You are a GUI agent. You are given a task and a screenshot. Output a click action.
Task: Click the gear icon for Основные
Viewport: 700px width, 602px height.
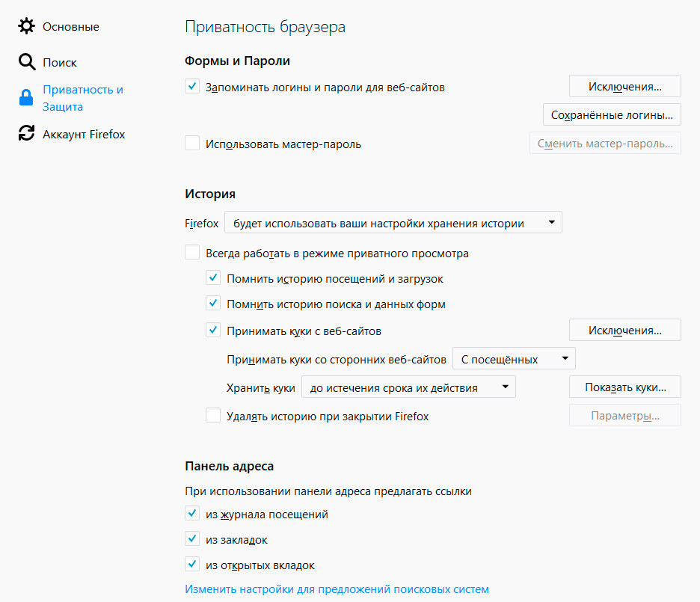[x=27, y=27]
